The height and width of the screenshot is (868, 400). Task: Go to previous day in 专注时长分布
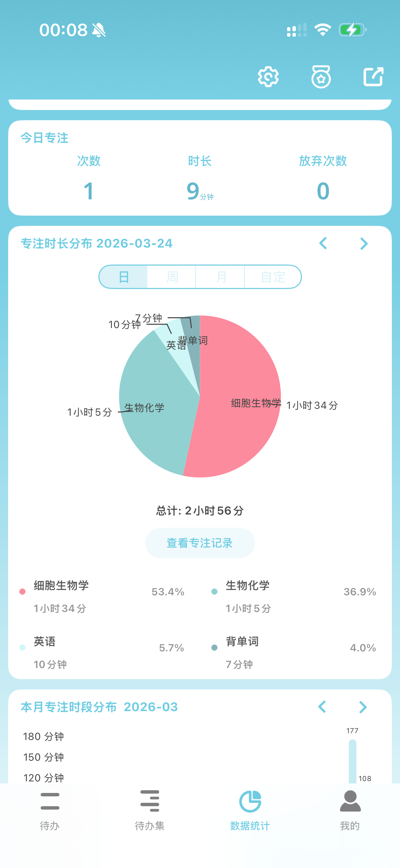[323, 243]
